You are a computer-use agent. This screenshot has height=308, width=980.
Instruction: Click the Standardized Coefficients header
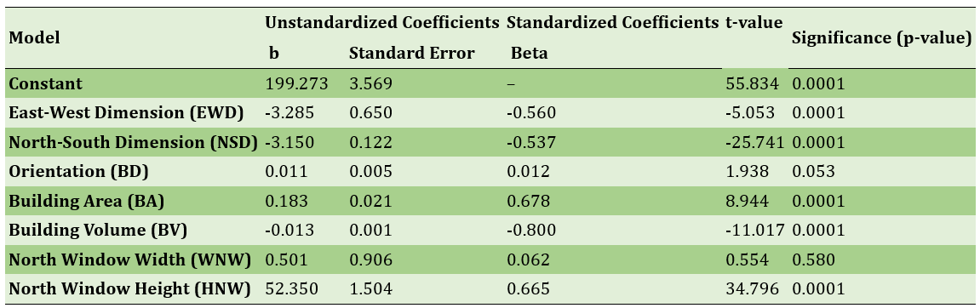pos(612,23)
